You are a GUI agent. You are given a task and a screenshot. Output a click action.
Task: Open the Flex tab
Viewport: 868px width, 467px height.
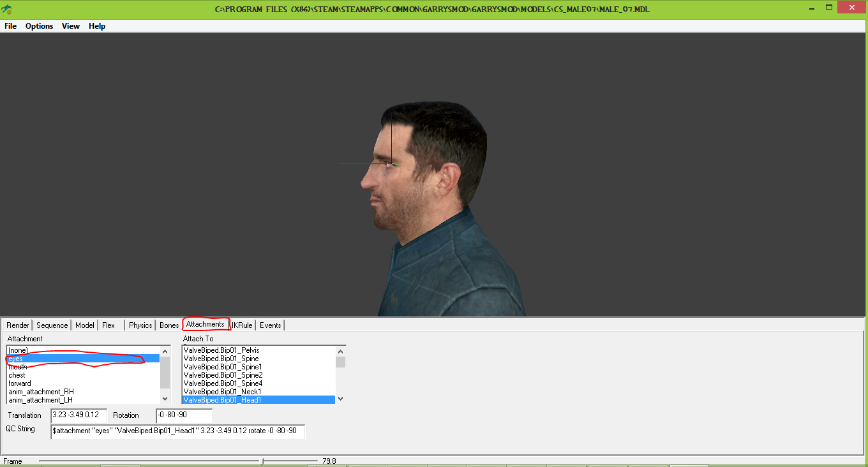108,325
